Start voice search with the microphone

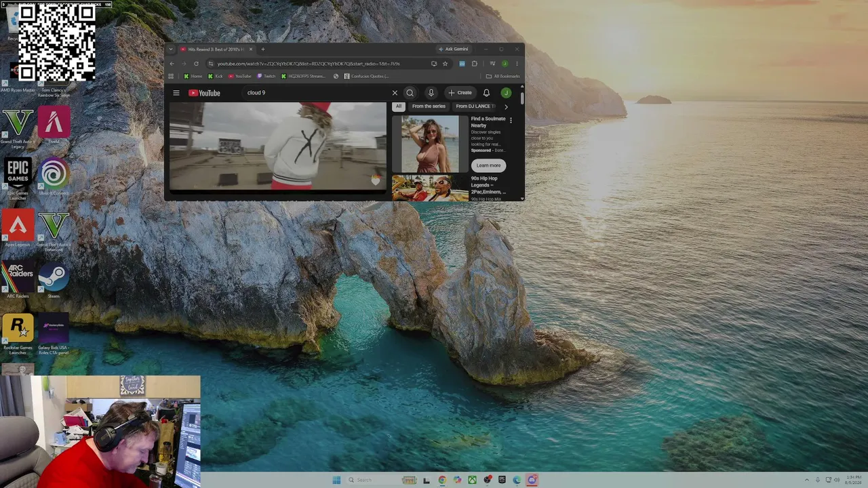(431, 93)
